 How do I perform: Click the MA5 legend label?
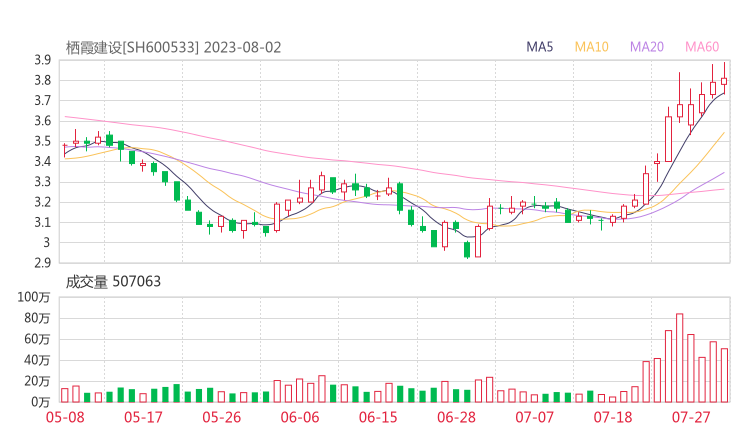click(539, 47)
